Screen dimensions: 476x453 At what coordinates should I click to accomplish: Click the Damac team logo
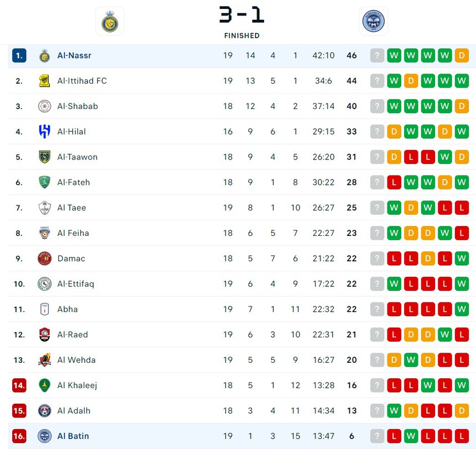point(45,259)
